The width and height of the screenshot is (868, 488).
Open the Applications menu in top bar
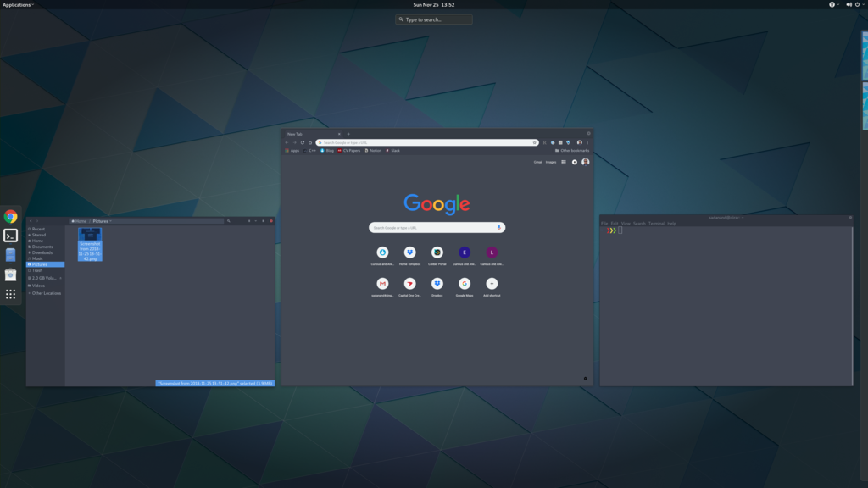pyautogui.click(x=19, y=4)
